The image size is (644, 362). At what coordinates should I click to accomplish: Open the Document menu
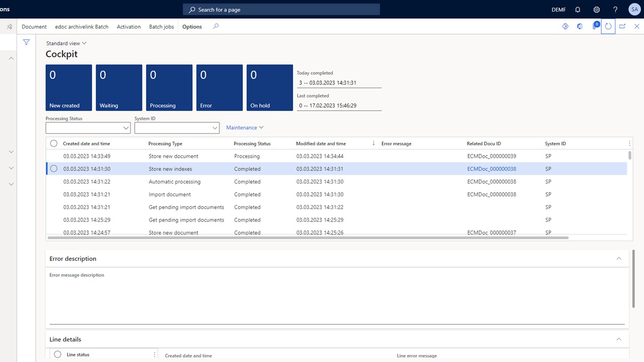click(x=34, y=27)
